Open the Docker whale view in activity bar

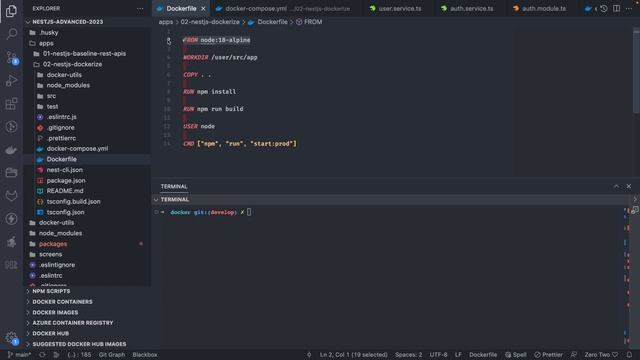tap(11, 150)
